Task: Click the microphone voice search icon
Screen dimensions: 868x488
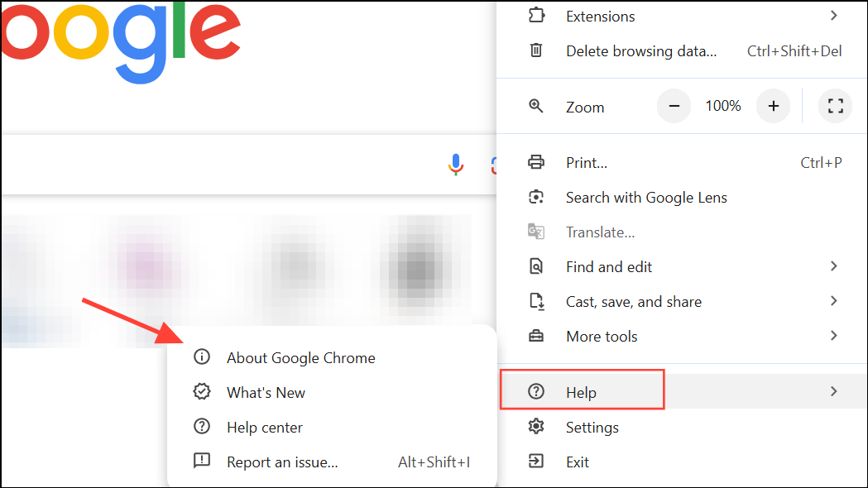Action: pos(456,165)
